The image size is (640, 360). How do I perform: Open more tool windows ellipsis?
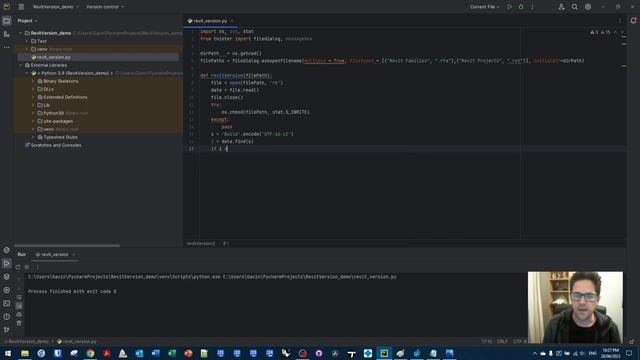coord(7,47)
